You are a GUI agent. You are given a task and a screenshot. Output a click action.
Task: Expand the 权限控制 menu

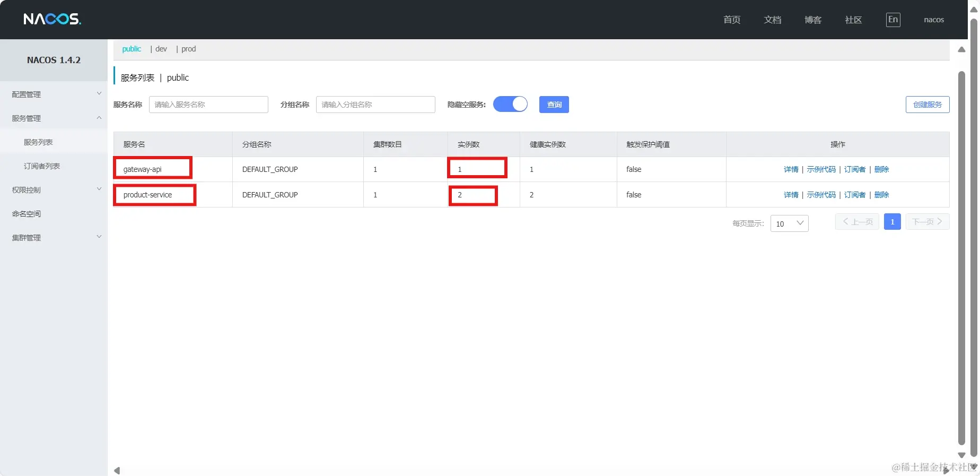click(x=54, y=190)
